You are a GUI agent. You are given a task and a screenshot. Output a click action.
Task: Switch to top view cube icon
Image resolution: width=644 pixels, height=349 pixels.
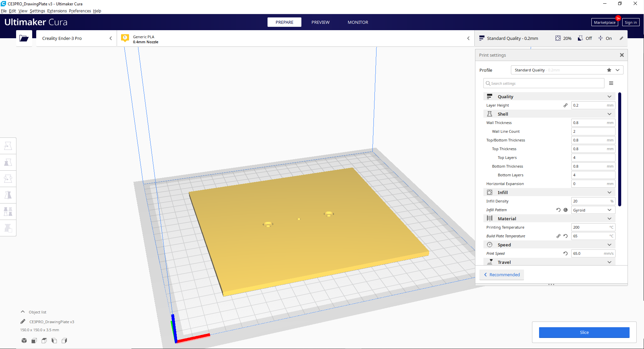point(44,341)
